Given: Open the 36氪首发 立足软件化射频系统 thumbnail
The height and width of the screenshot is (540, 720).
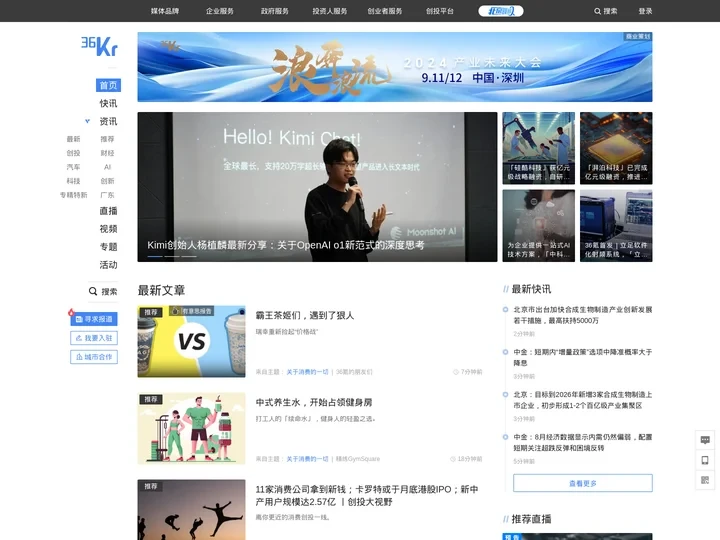Looking at the screenshot, I should 616,225.
